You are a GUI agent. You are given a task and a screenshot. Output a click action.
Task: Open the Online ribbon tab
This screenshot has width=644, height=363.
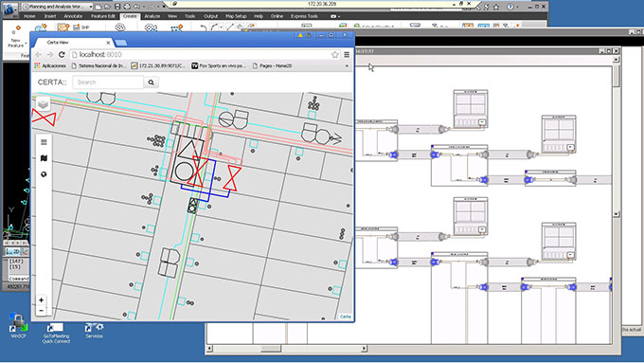(x=277, y=16)
